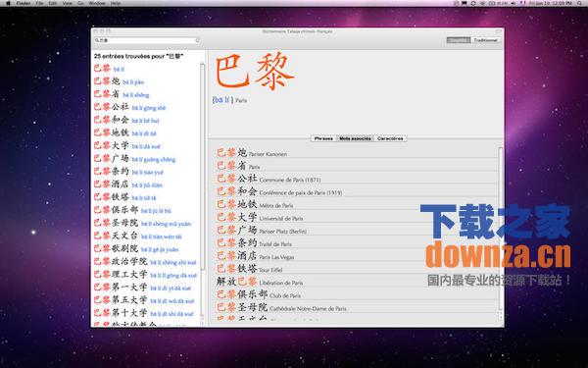Open associated word Club de Paris

coord(259,294)
